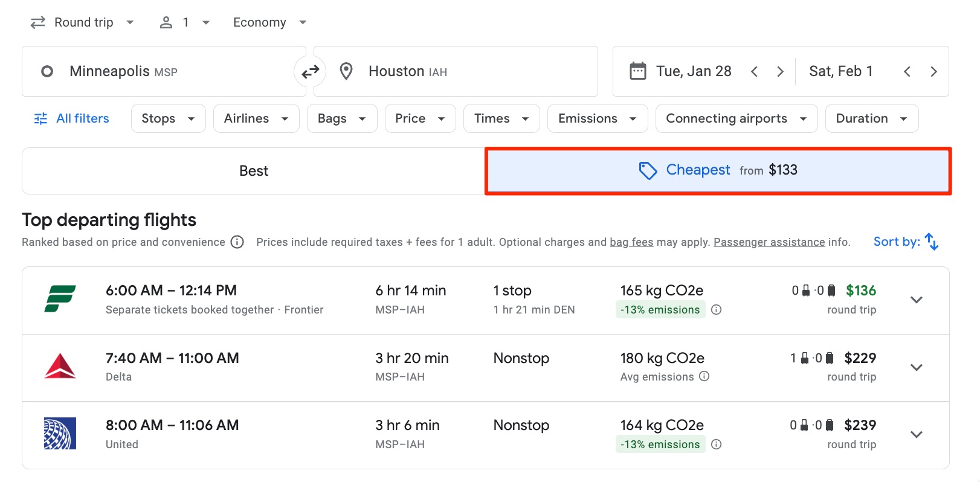Open the bag fees link
The image size is (980, 482).
point(631,242)
